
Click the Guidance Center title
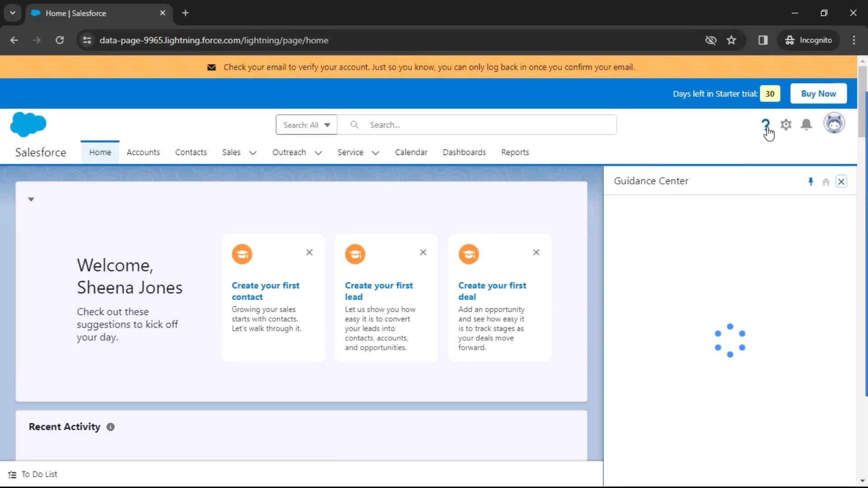click(x=651, y=181)
